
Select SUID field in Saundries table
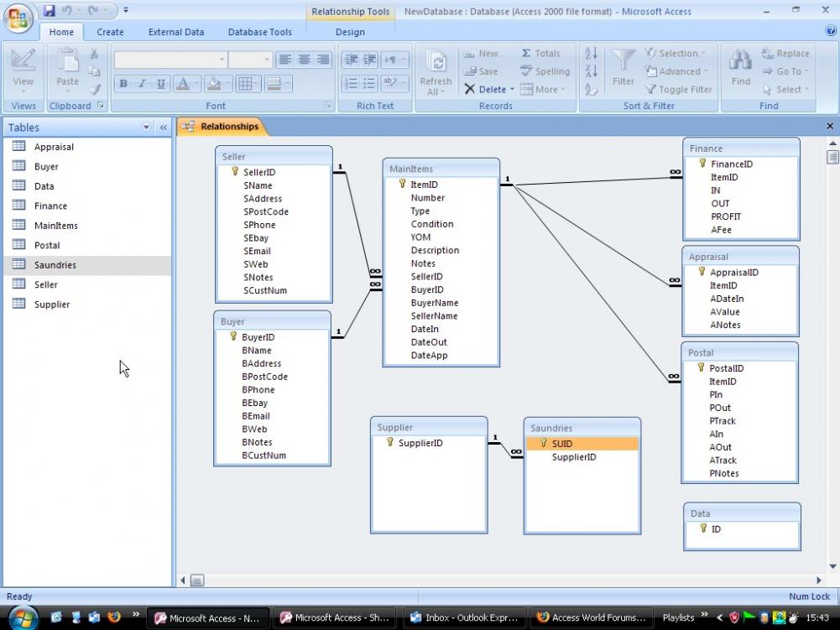tap(582, 444)
